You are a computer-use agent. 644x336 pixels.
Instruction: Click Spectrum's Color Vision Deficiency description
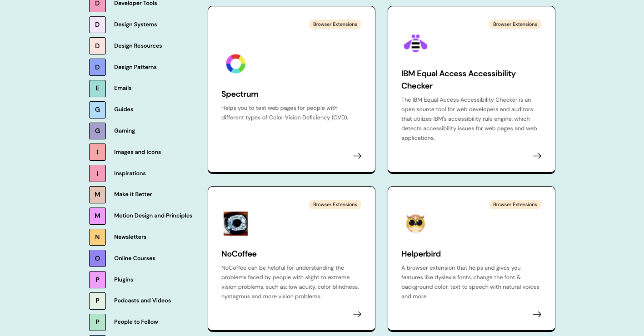pos(285,113)
